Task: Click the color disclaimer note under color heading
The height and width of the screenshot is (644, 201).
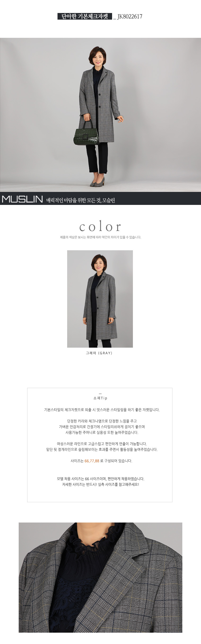Action: coord(100,237)
